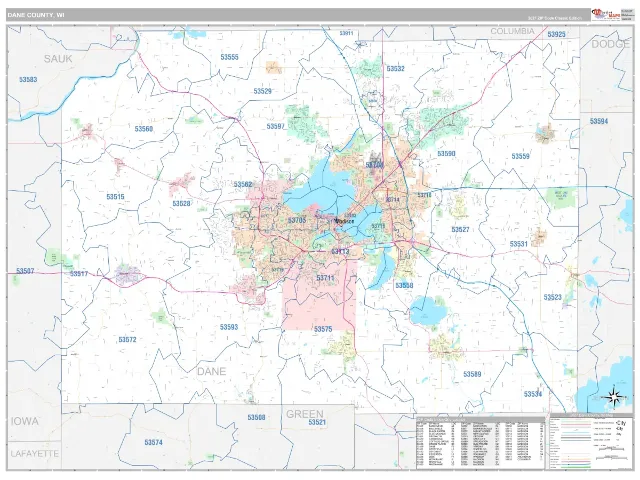Click ZIP code 53534 label

click(x=533, y=394)
